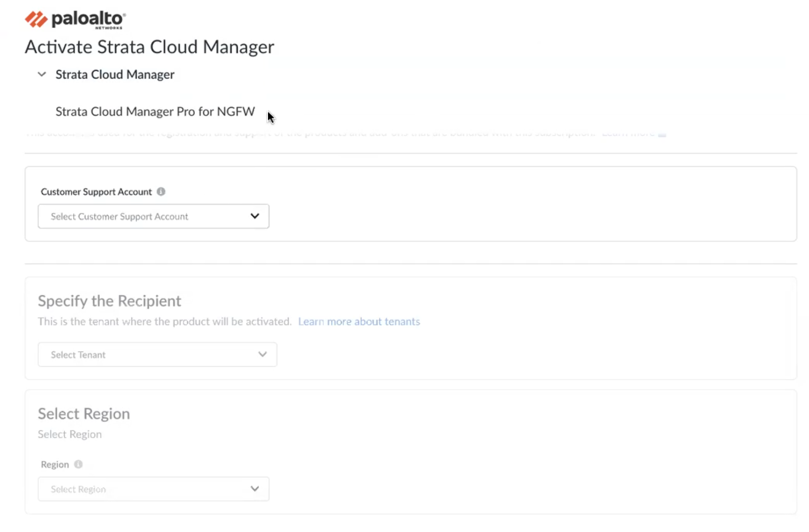The height and width of the screenshot is (532, 809).
Task: Collapse the Strata Cloud Manager section
Action: [42, 74]
